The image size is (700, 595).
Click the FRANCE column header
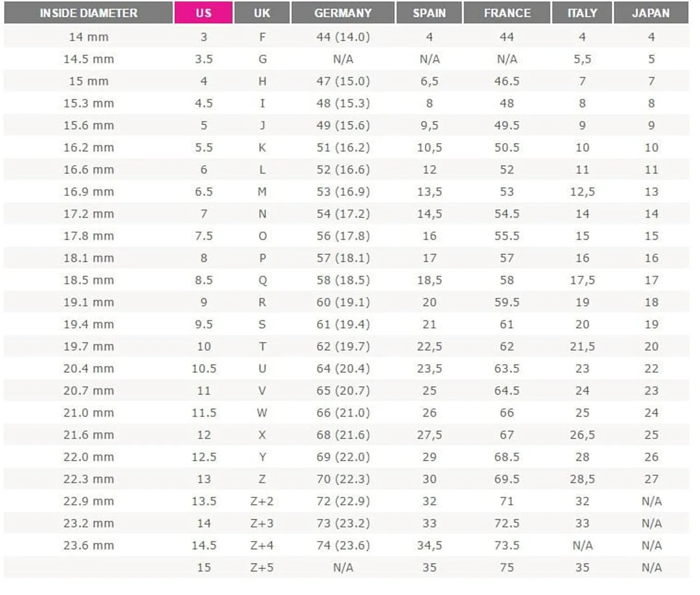(x=507, y=13)
